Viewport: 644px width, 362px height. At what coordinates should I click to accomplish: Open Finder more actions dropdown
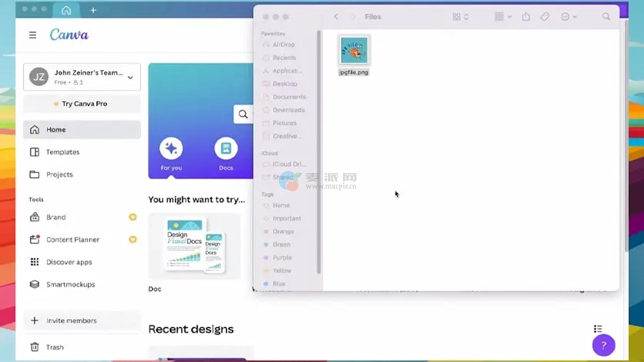click(569, 17)
